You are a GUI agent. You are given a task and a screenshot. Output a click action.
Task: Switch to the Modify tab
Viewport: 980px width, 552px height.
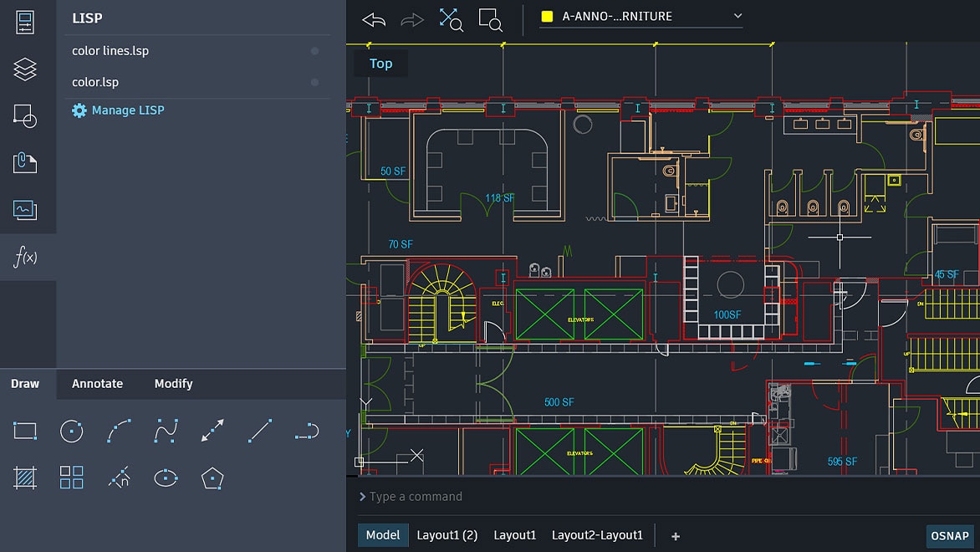[x=173, y=383]
